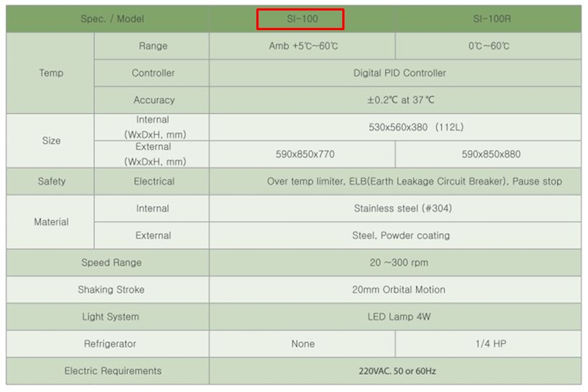Click the Spec. / Model header cell
The height and width of the screenshot is (392, 588).
pyautogui.click(x=112, y=19)
